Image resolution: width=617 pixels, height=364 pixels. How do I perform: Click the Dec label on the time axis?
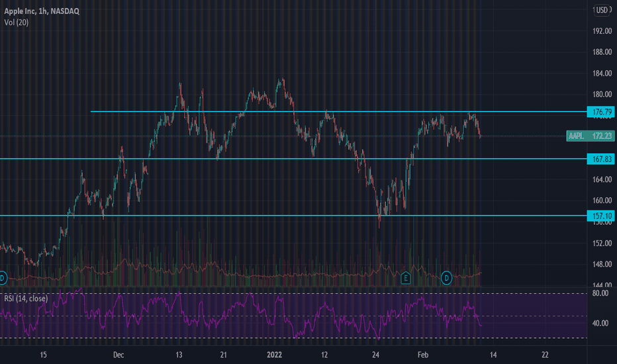[119, 355]
